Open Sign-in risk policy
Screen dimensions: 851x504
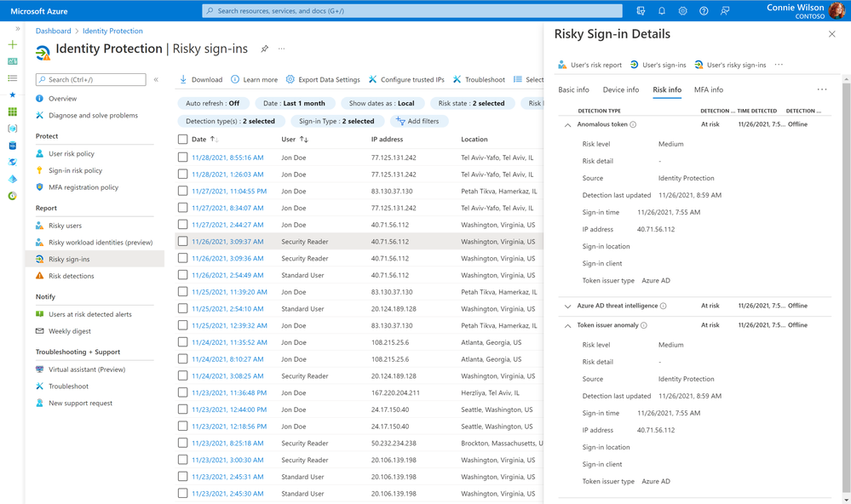click(75, 171)
